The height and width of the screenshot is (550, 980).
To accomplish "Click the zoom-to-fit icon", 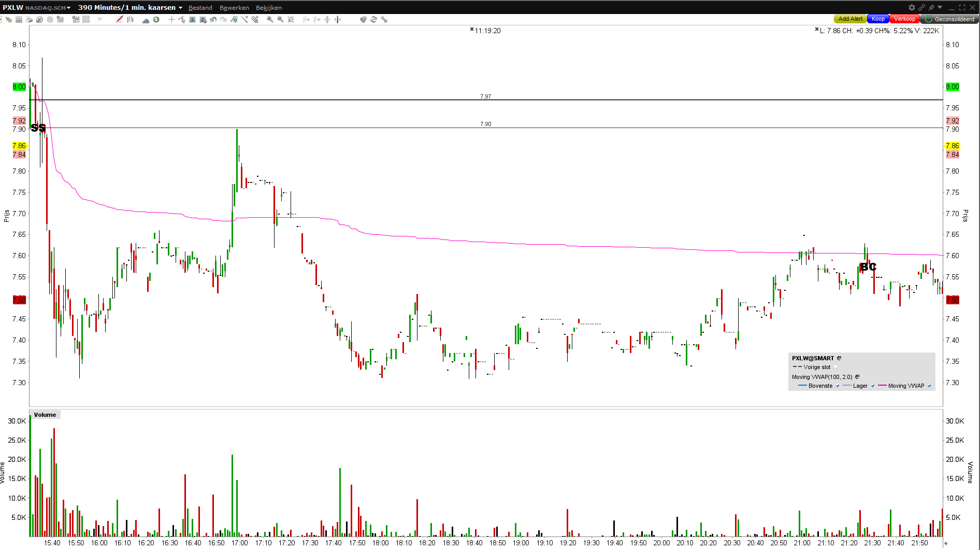I will pyautogui.click(x=291, y=19).
